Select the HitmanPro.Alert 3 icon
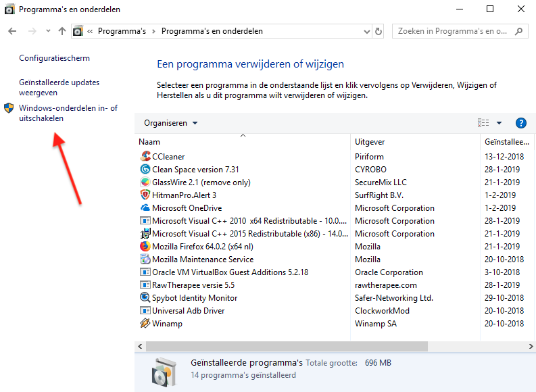Viewport: 536px width, 392px height. click(x=145, y=195)
